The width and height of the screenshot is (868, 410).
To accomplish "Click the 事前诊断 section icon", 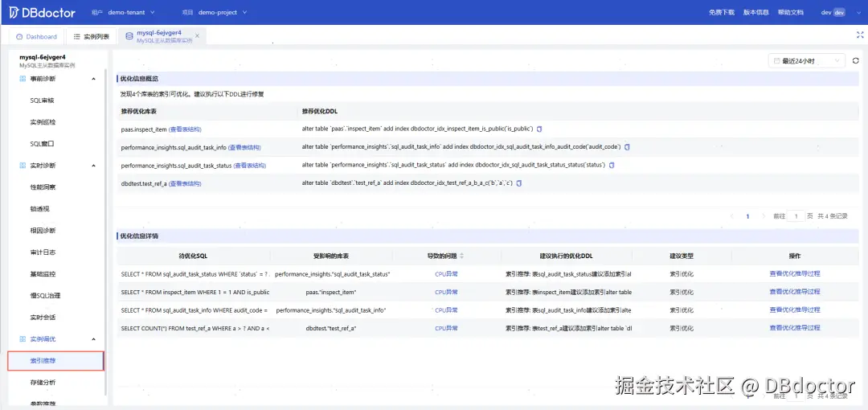I will [23, 79].
